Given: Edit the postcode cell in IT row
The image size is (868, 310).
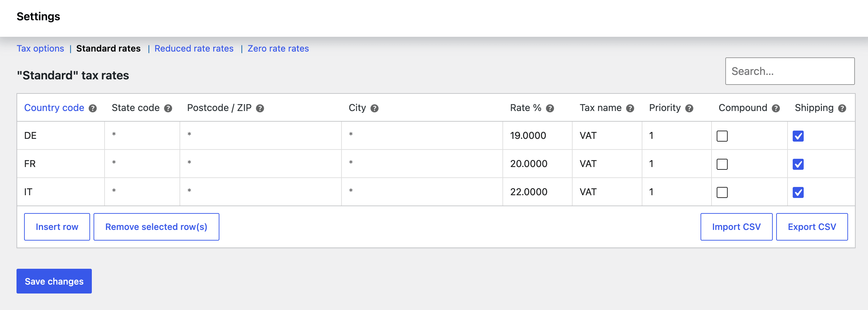Looking at the screenshot, I should 261,192.
